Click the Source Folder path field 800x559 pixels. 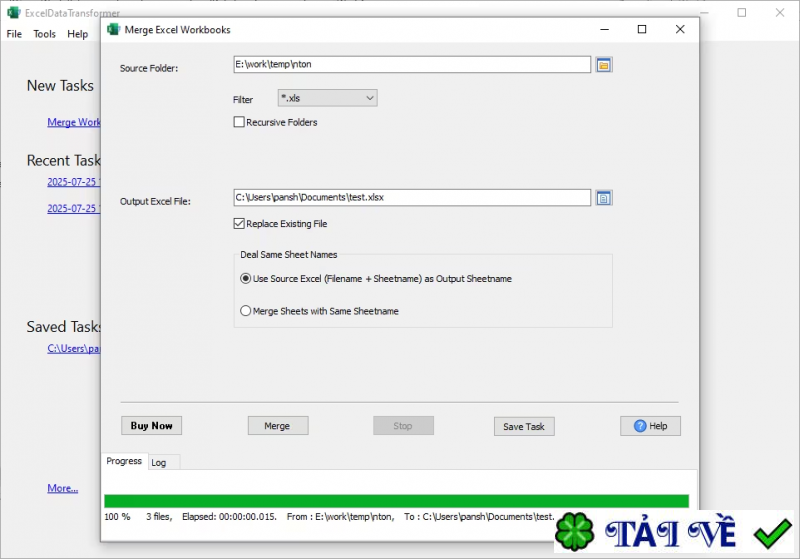click(412, 64)
